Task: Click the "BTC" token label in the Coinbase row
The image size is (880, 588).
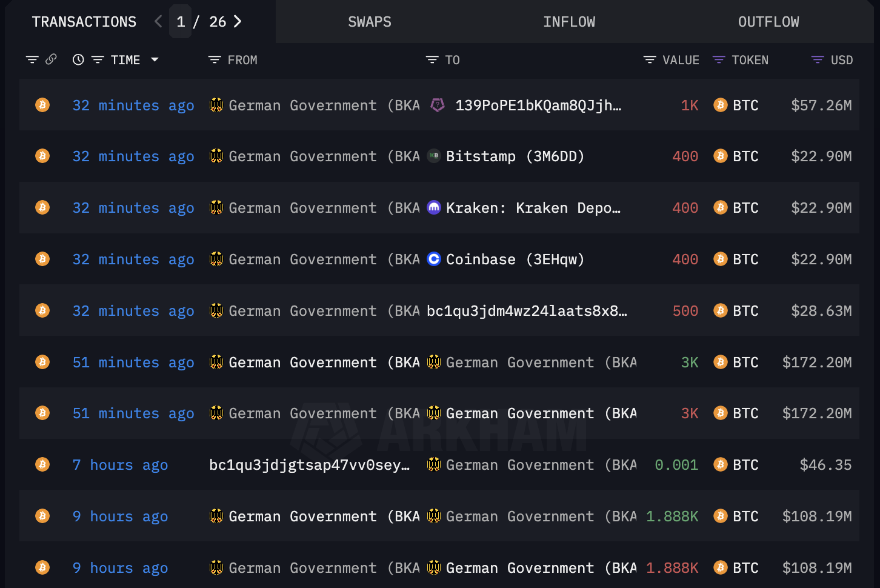Action: pos(745,259)
